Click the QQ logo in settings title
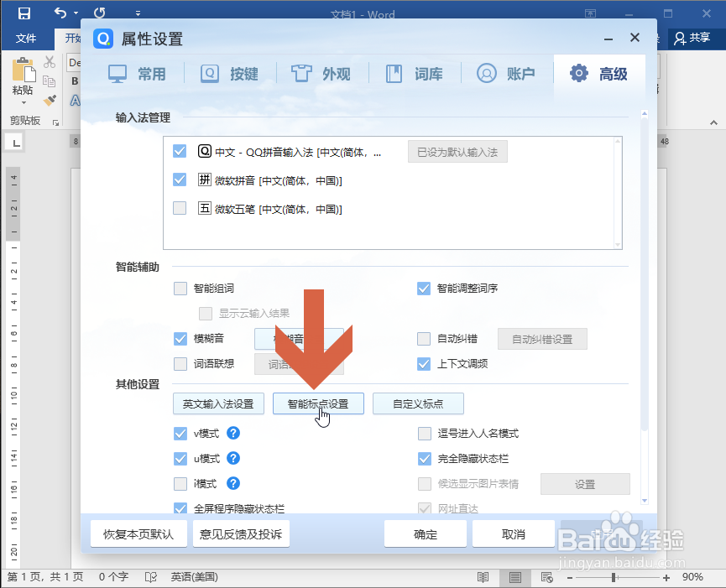 coord(102,39)
